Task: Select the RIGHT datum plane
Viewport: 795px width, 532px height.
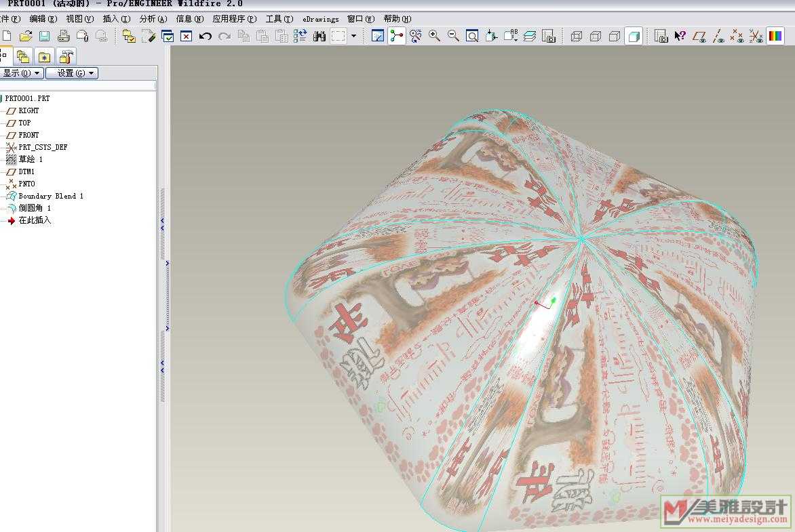Action: coord(28,110)
